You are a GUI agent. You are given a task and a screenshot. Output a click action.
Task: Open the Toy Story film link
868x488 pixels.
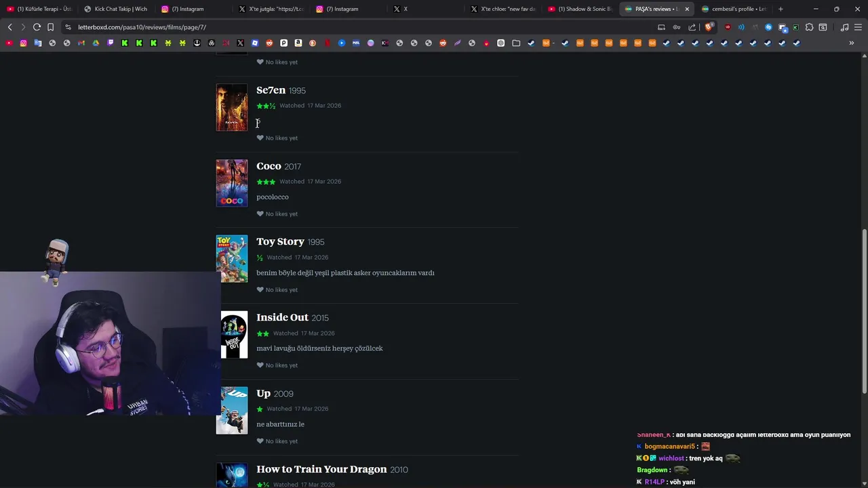(x=280, y=241)
